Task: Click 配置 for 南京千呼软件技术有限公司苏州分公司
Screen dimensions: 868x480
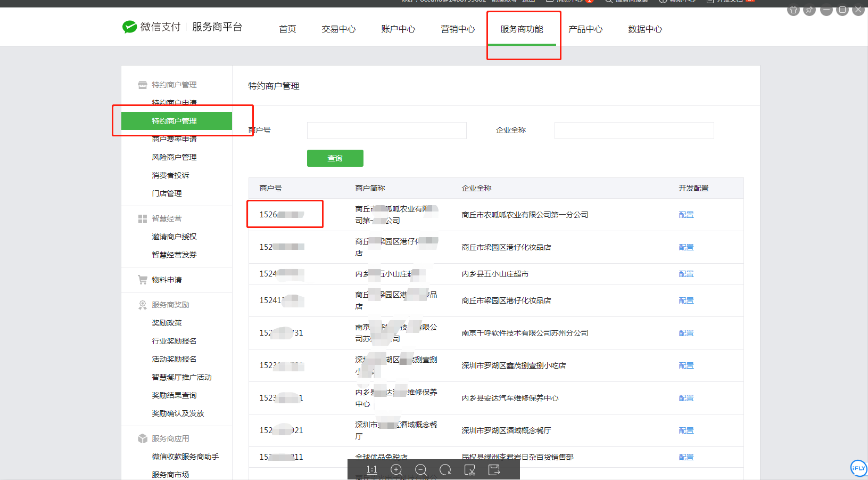Action: click(x=686, y=333)
